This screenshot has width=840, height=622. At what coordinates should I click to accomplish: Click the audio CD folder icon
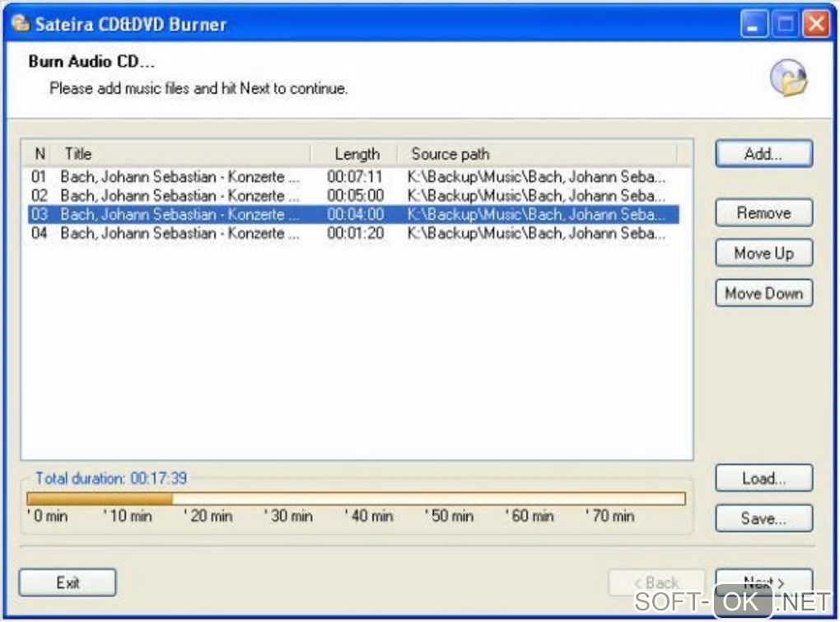(x=789, y=78)
